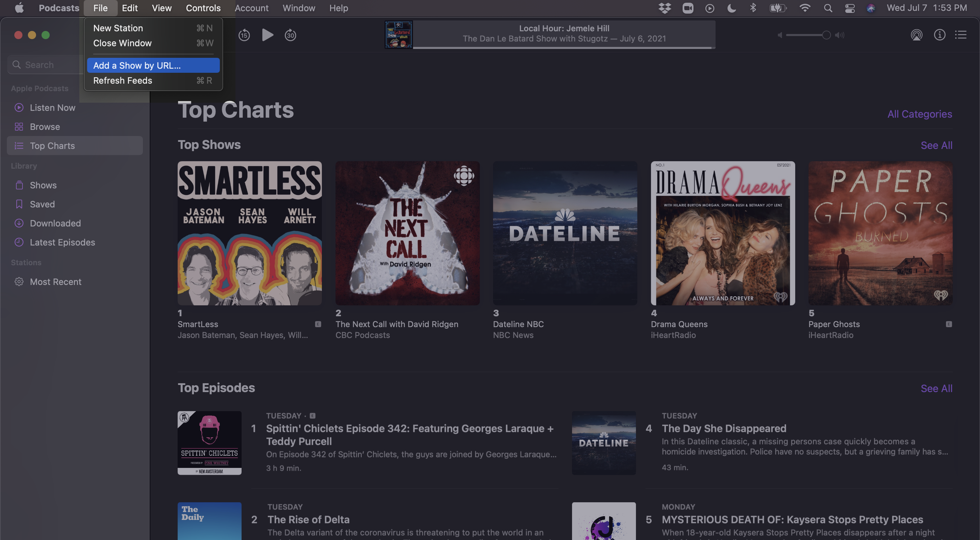Open the Help menu
The width and height of the screenshot is (980, 540).
[x=338, y=8]
